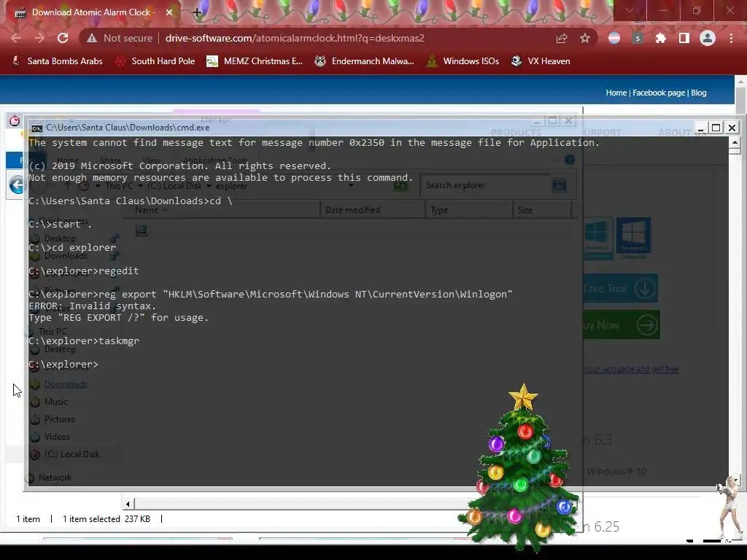Viewport: 747px width, 560px height.
Task: Open the Chrome three-dot menu
Action: 731,38
